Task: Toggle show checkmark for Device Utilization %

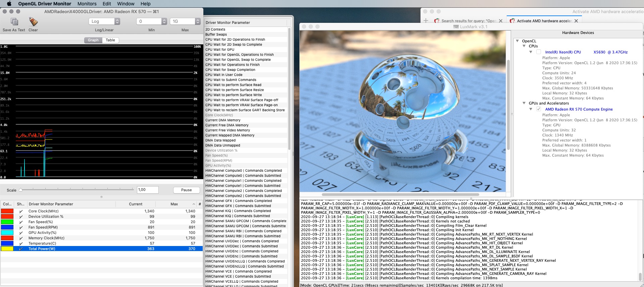Action: (x=21, y=217)
